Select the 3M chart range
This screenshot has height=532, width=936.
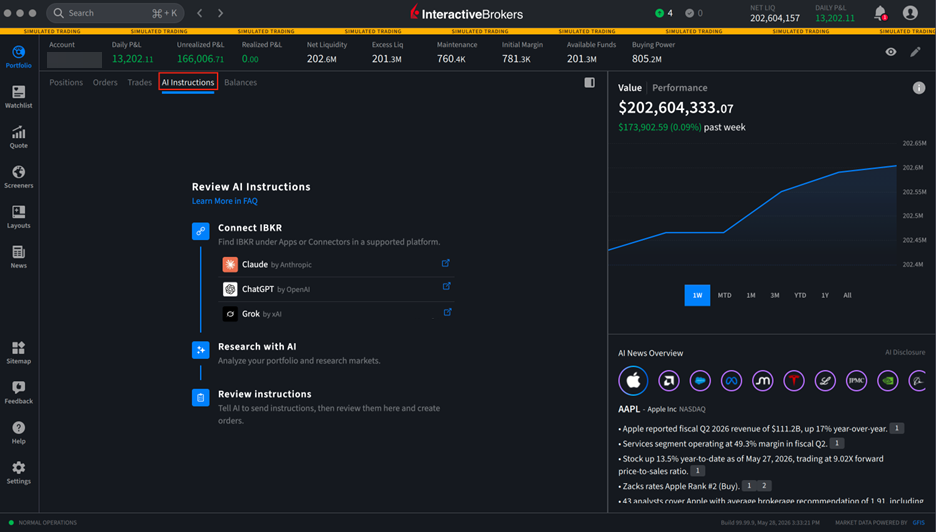pos(775,295)
